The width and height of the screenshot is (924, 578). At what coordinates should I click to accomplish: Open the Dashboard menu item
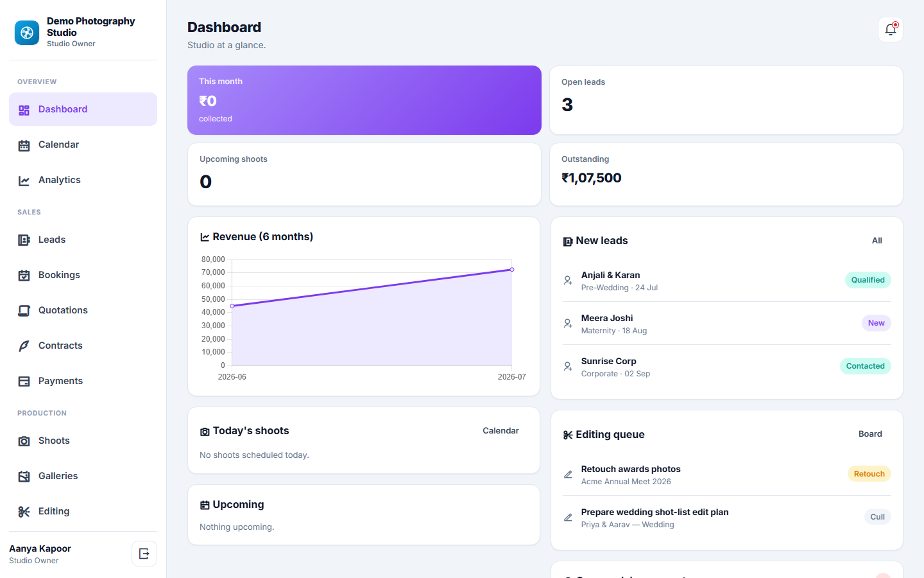click(x=83, y=109)
